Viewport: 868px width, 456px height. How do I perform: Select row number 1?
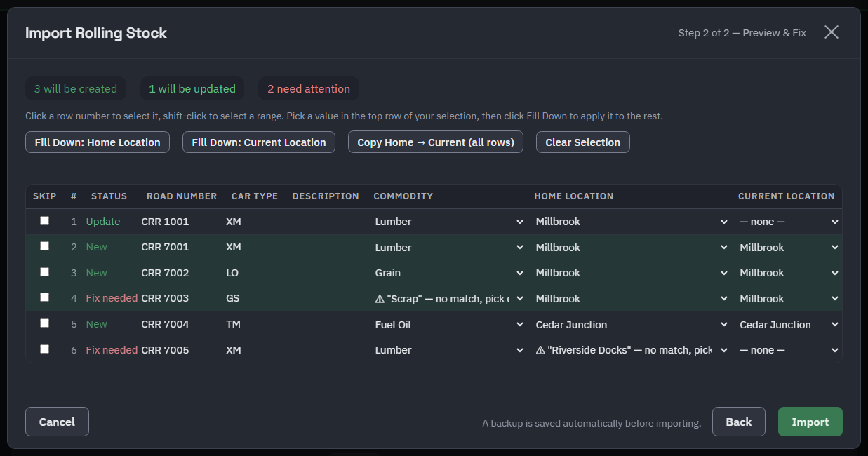pos(74,222)
